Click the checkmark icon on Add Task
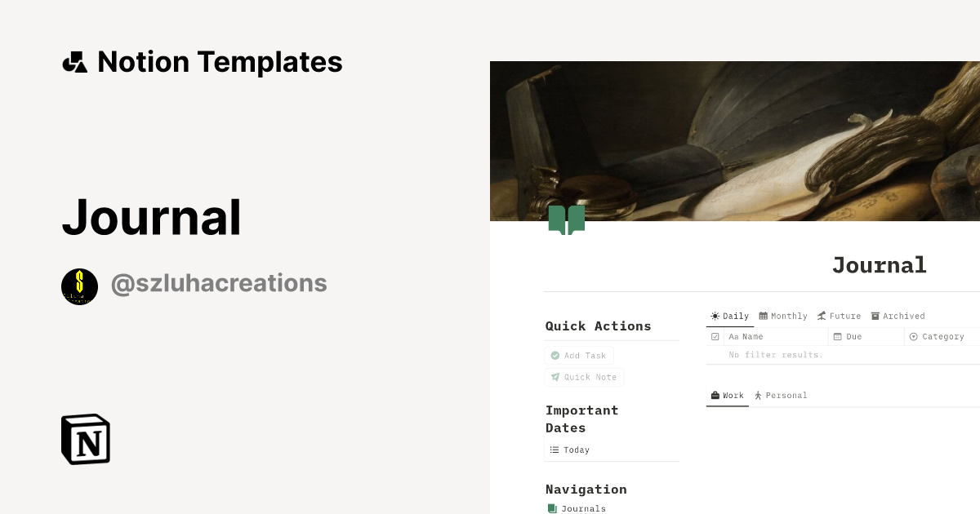The width and height of the screenshot is (980, 514). pos(555,355)
